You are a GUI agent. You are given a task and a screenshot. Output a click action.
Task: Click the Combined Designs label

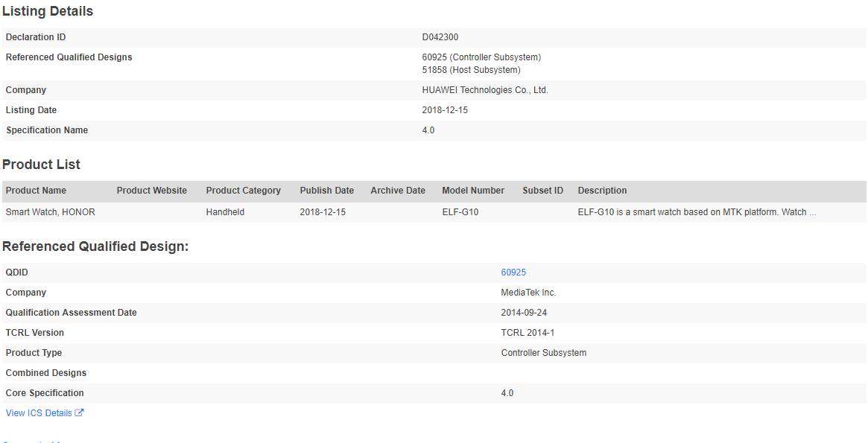[x=46, y=373]
